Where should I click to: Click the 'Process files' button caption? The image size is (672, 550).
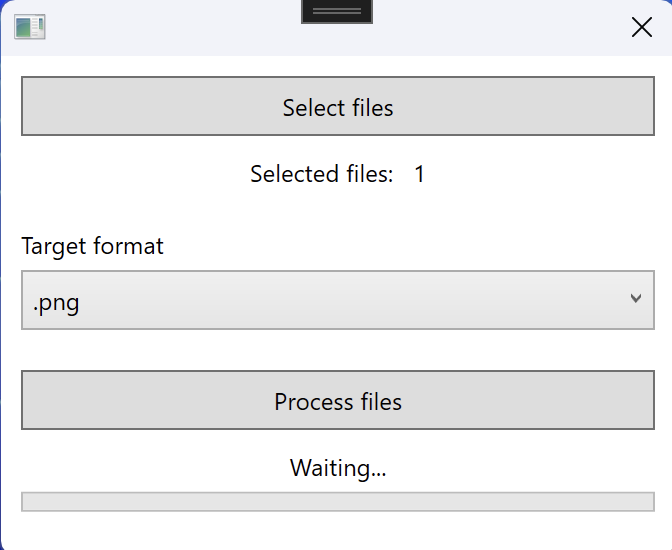338,402
